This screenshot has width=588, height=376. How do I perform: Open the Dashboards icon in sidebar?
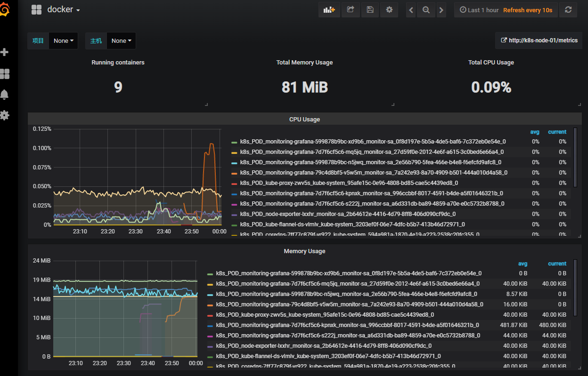point(5,74)
